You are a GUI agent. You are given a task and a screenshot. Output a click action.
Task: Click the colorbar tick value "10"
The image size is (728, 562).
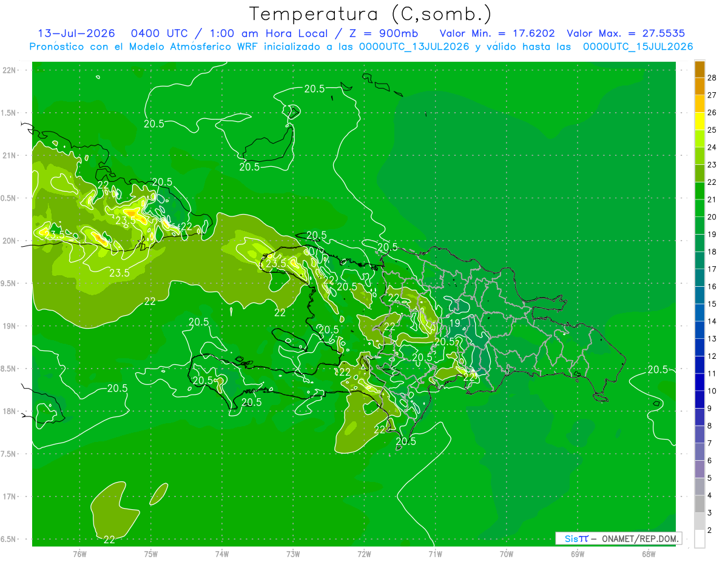coord(712,391)
